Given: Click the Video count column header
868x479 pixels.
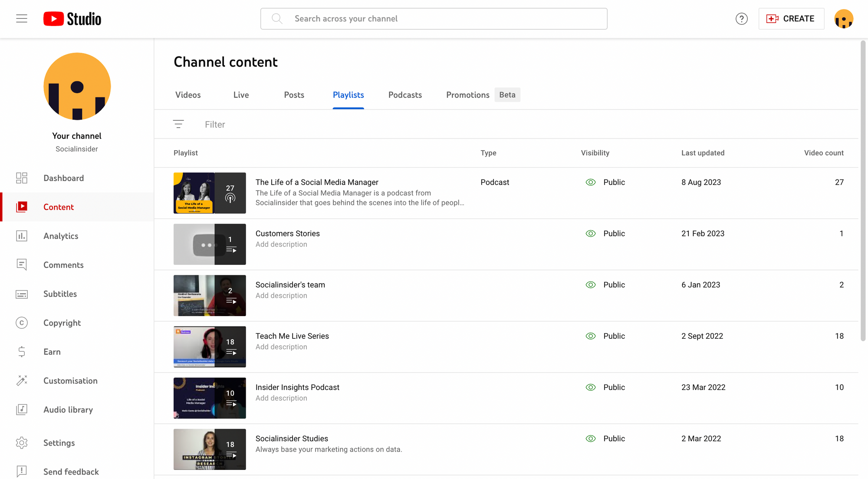Looking at the screenshot, I should [x=824, y=153].
